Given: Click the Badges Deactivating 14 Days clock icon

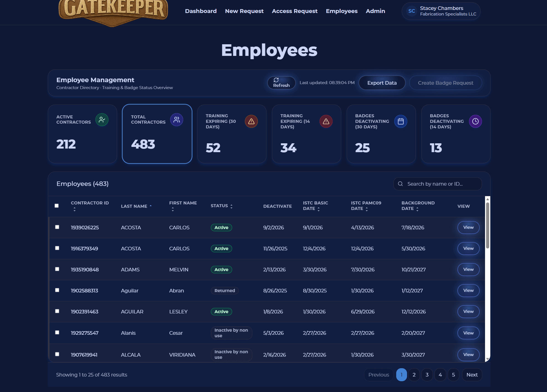Looking at the screenshot, I should point(475,121).
